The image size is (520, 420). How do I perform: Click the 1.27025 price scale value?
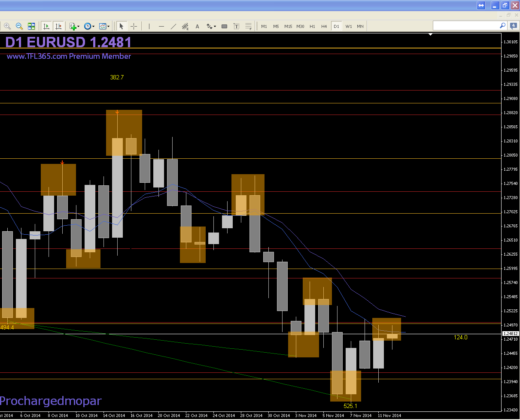coord(511,212)
